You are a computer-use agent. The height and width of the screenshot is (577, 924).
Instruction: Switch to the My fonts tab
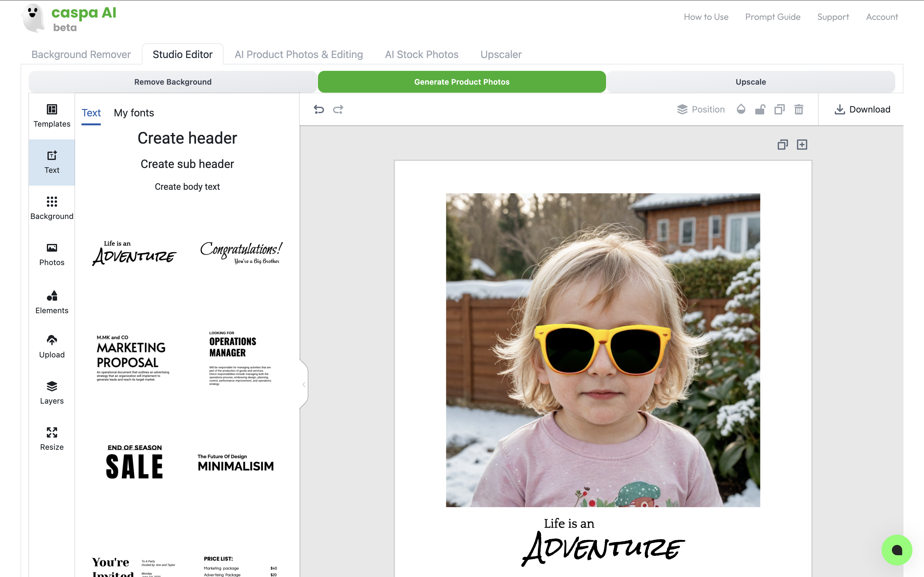pyautogui.click(x=134, y=113)
